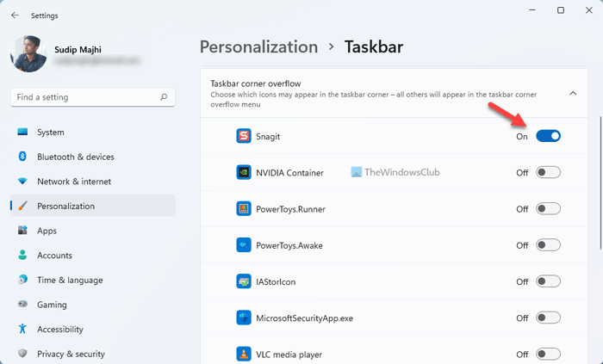Screen dimensions: 603x364
Task: Turn on VLC media player toggle
Action: point(548,354)
